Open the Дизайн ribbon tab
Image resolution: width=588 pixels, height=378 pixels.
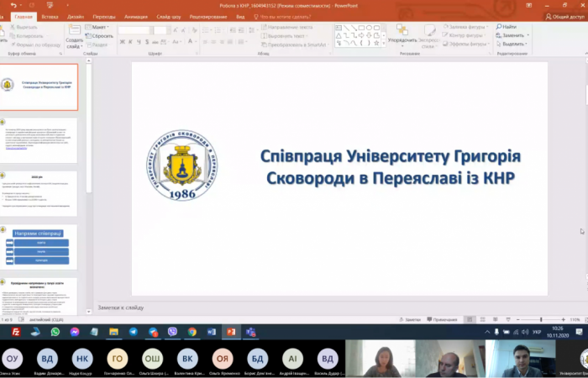click(76, 17)
